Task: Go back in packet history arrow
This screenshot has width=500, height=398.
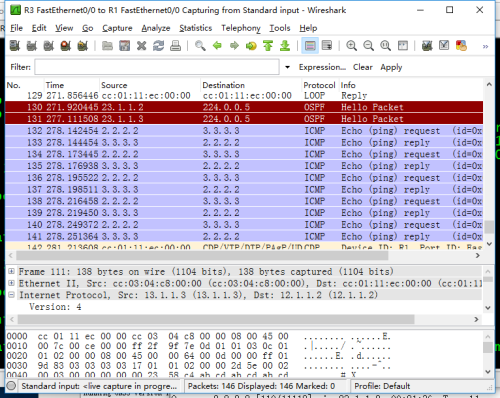Action: pyautogui.click(x=217, y=46)
